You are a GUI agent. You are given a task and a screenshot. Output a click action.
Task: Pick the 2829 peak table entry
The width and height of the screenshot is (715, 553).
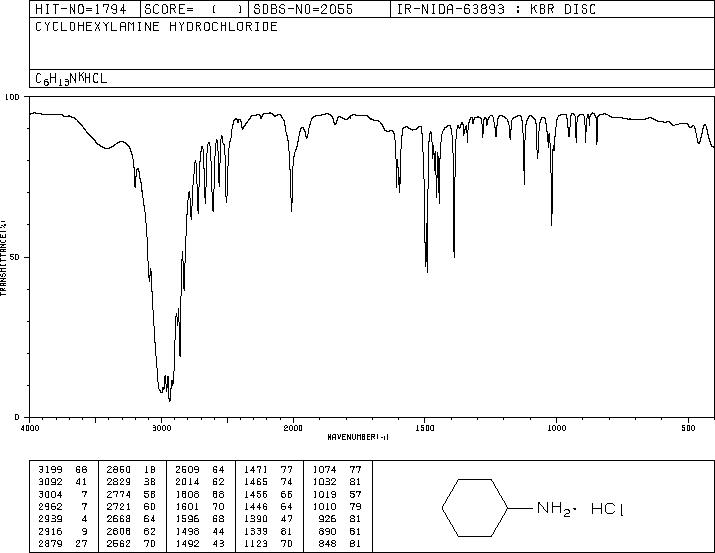(131, 482)
